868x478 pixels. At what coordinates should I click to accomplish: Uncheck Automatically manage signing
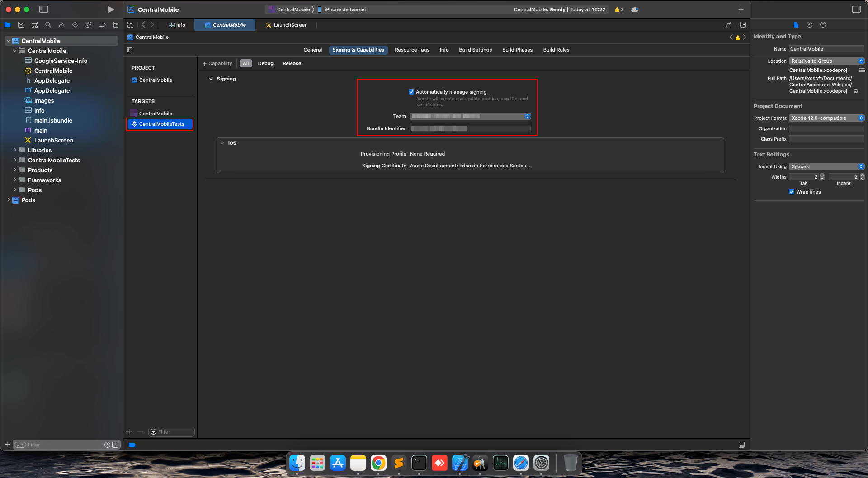tap(411, 92)
